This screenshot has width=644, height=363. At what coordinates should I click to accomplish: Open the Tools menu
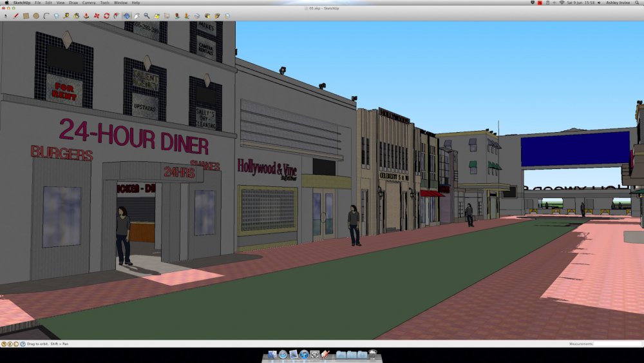coord(105,3)
